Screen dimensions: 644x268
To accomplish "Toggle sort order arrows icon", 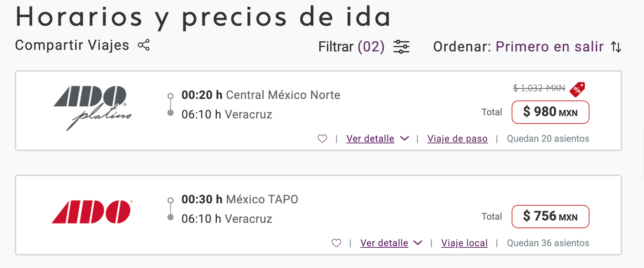I will click(x=616, y=47).
